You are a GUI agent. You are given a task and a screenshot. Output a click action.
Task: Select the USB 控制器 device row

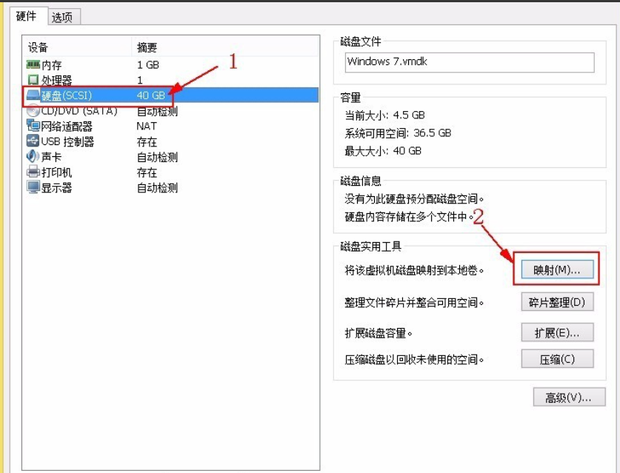(171, 141)
